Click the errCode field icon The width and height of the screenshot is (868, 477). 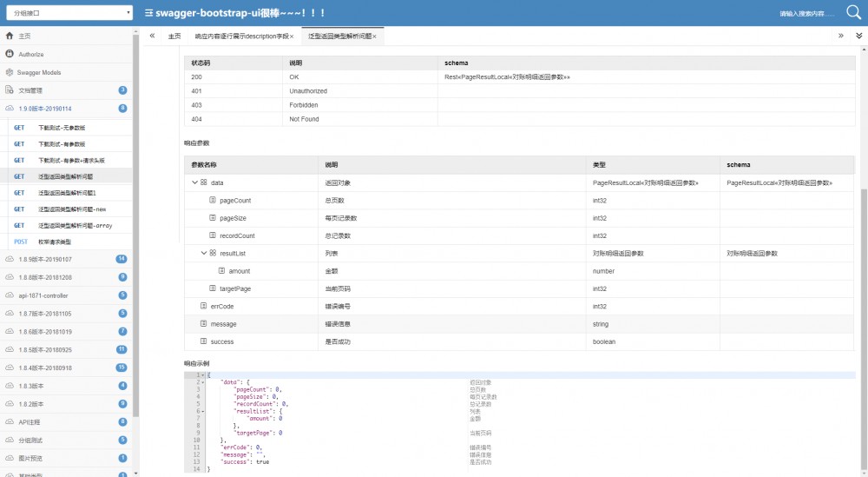pyautogui.click(x=204, y=306)
